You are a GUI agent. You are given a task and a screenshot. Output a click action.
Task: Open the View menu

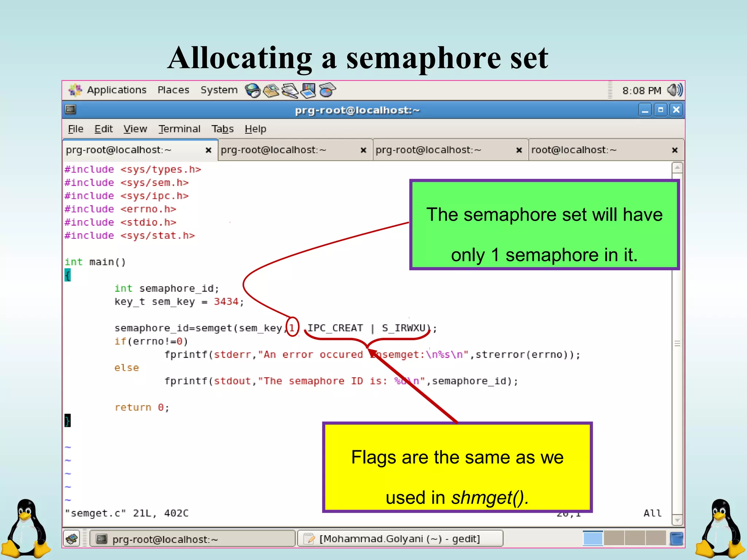tap(135, 129)
